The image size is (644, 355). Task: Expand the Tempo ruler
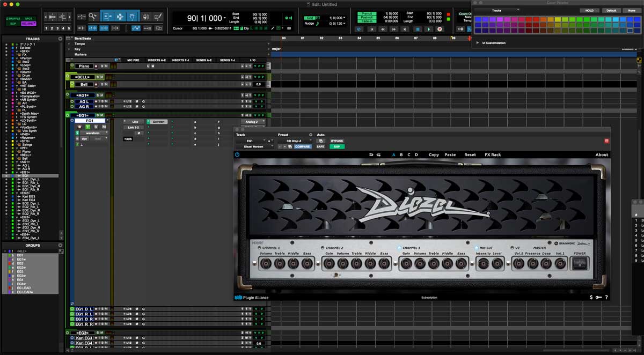(x=69, y=44)
